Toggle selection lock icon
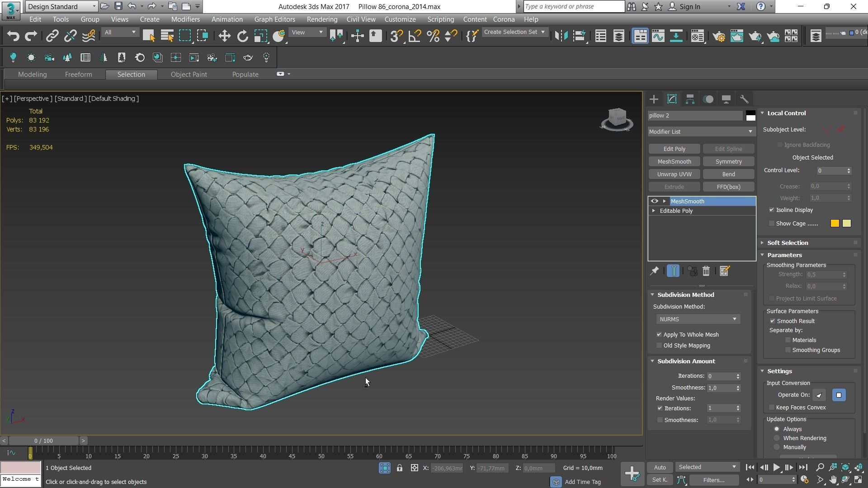This screenshot has width=868, height=488. [400, 468]
